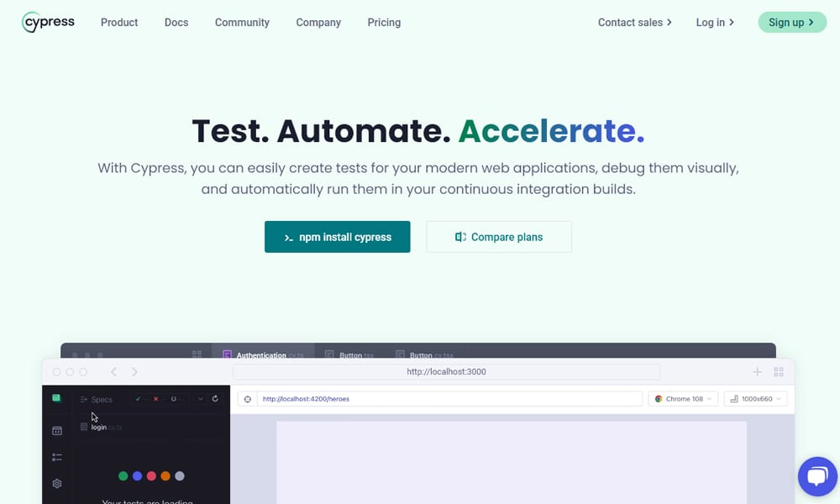The width and height of the screenshot is (840, 504).
Task: Open the 1000x660 viewport dropdown
Action: pyautogui.click(x=754, y=399)
